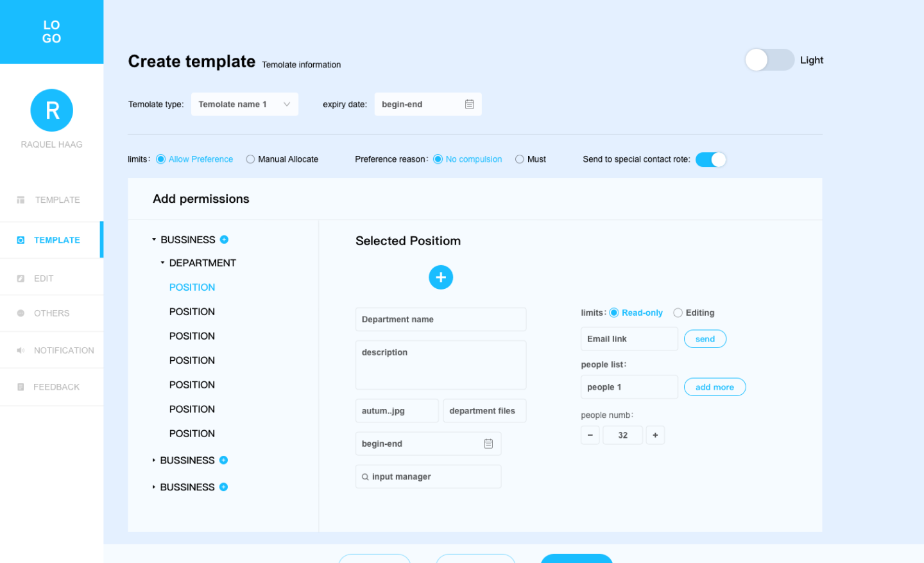Viewport: 924px width, 563px height.
Task: Collapse the DEPARTMENT tree node
Action: coord(162,263)
